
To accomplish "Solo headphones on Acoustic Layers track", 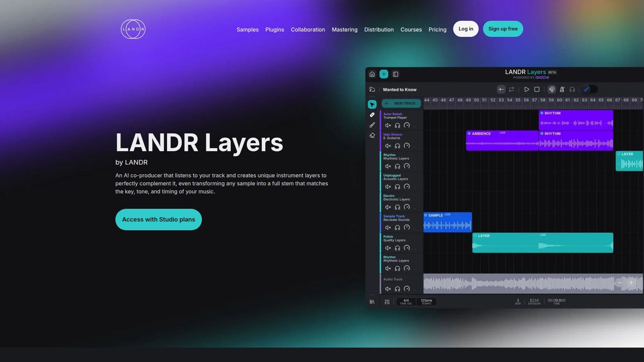I will (x=397, y=187).
